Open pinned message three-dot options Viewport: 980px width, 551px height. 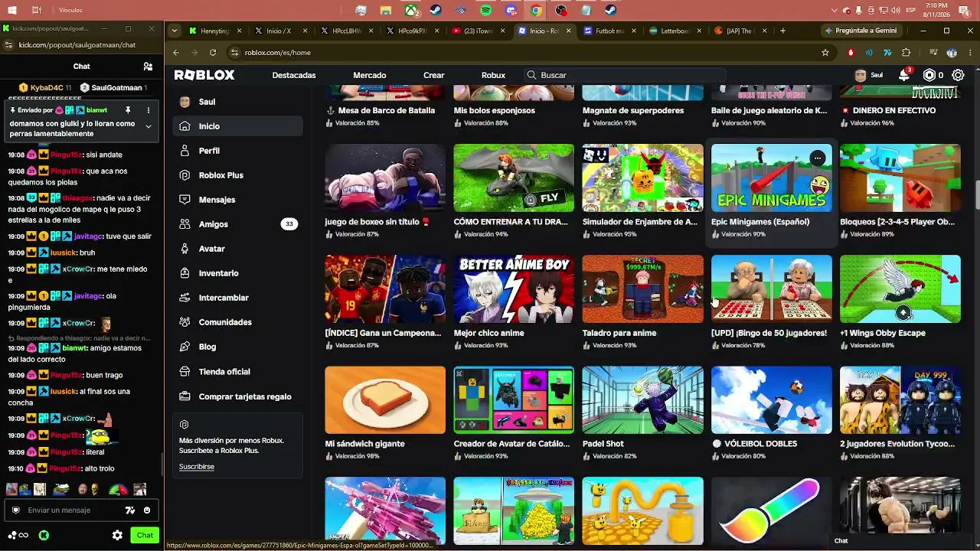pyautogui.click(x=149, y=111)
